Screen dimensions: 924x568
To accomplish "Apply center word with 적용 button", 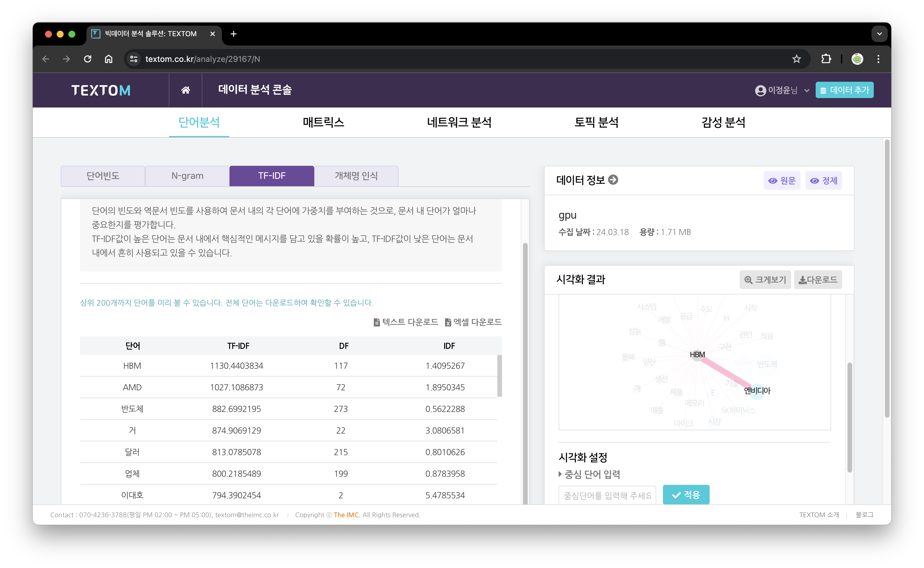I will click(686, 495).
